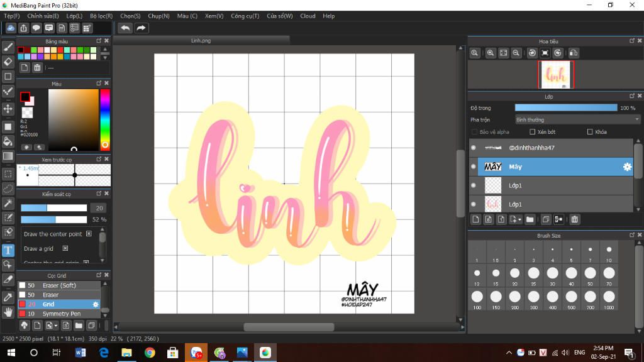Open Mây layer settings gear

[x=627, y=167]
